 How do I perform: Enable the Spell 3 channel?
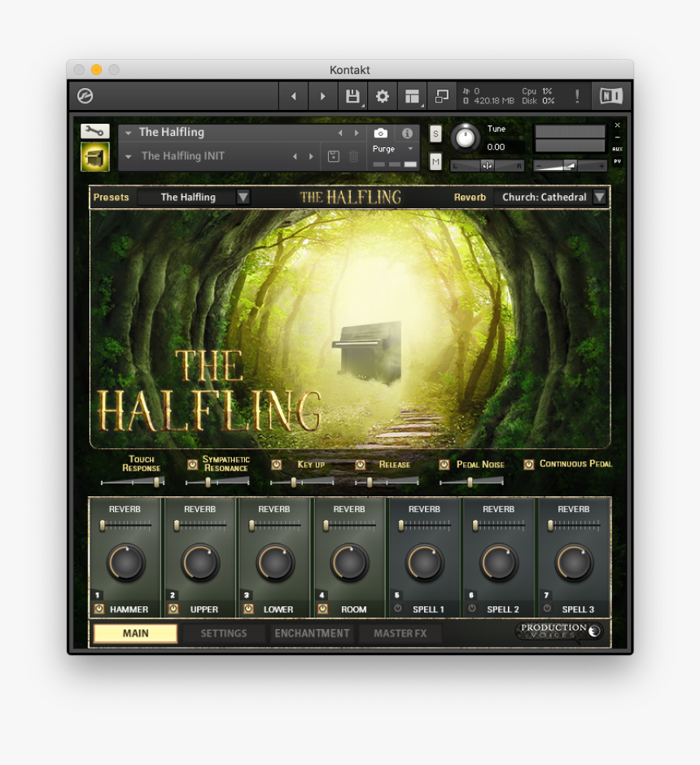(x=547, y=609)
